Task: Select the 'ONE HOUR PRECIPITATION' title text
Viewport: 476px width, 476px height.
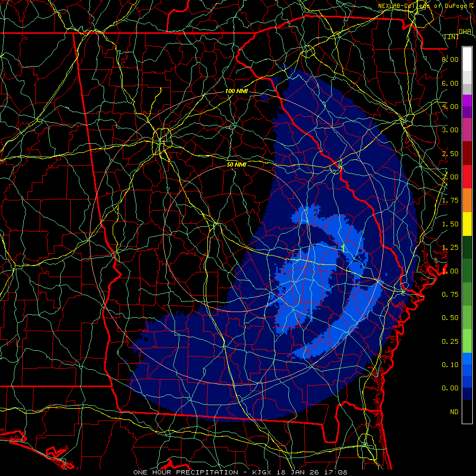Action: [186, 472]
